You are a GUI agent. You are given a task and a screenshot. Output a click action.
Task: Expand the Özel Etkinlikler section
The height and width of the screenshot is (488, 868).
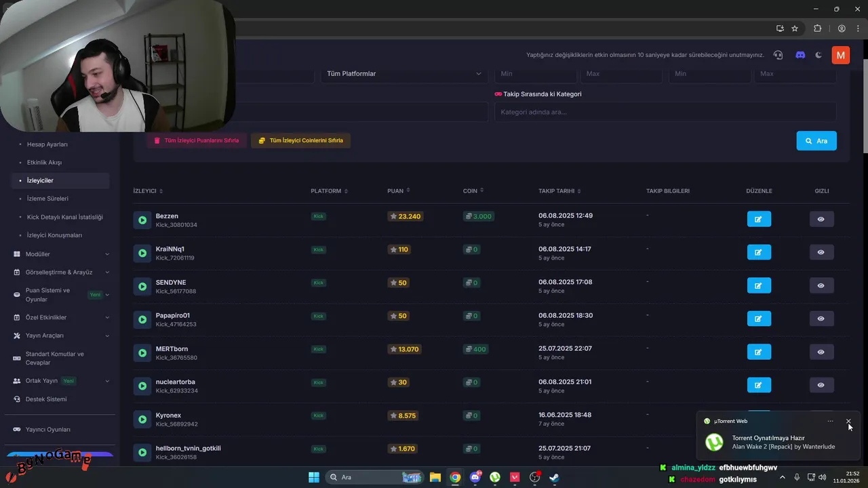[x=61, y=317]
